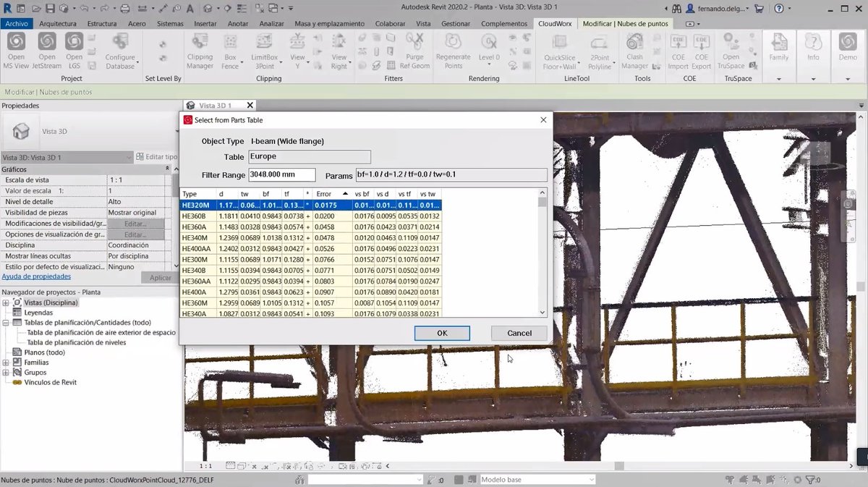
Task: Click the parts table vertical scrollbar
Action: (542, 253)
